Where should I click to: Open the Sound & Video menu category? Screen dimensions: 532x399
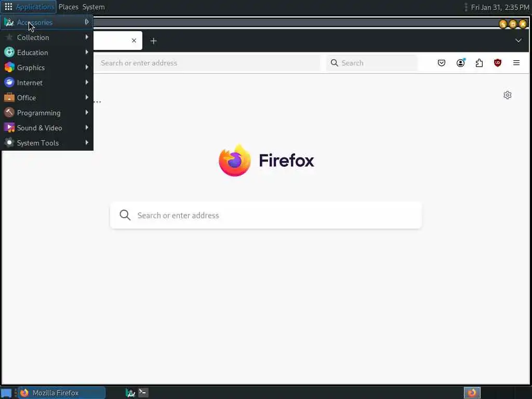(x=47, y=128)
